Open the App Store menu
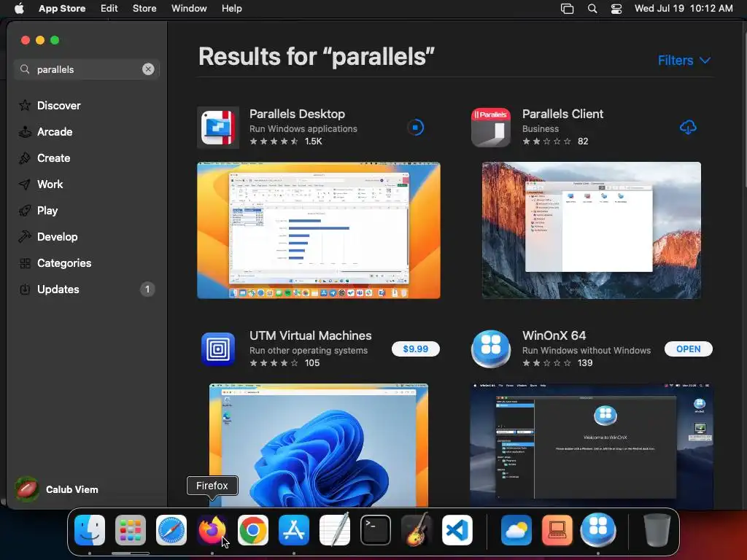Screen dimensions: 747x560 point(62,9)
